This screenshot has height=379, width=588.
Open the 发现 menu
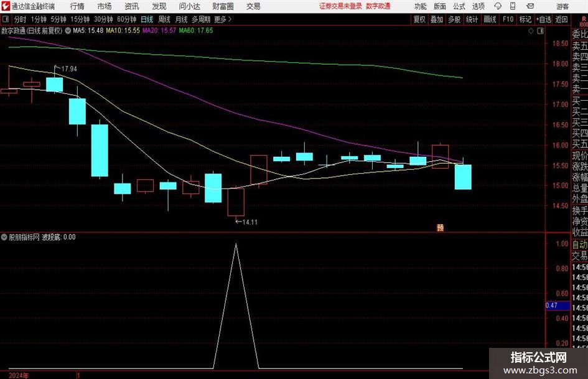pyautogui.click(x=159, y=6)
